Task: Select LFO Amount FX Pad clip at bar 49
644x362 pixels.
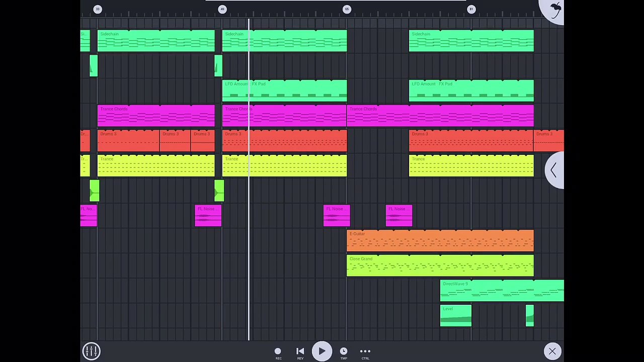Action: click(284, 90)
